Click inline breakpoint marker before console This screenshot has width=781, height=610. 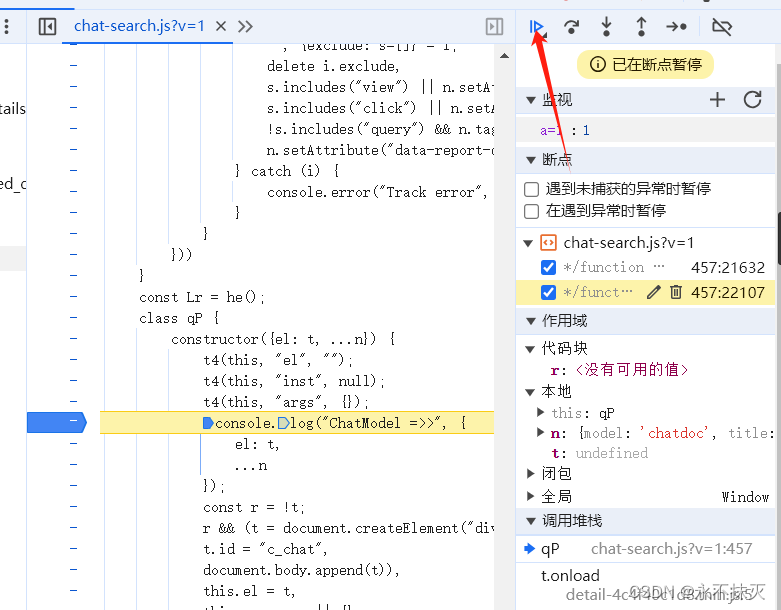coord(208,423)
